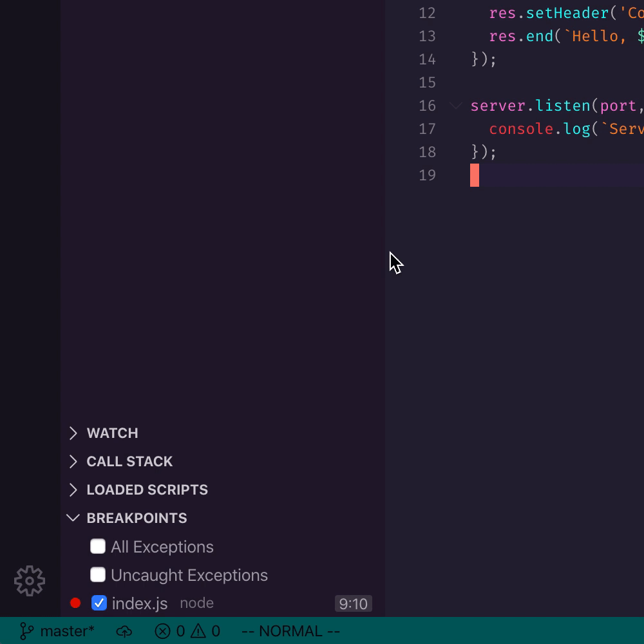Enable the Uncaught Exceptions breakpoint
Viewport: 644px width, 644px height.
[x=97, y=574]
